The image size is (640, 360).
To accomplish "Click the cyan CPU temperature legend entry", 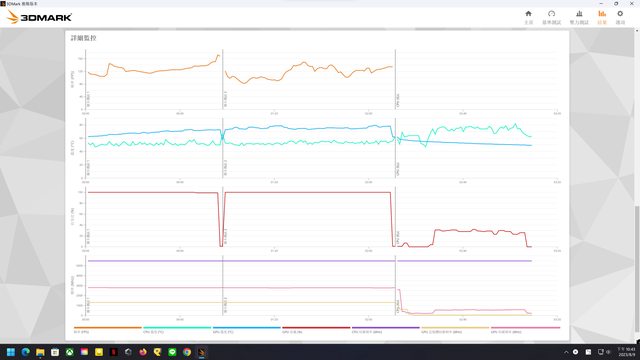I will pos(177,330).
